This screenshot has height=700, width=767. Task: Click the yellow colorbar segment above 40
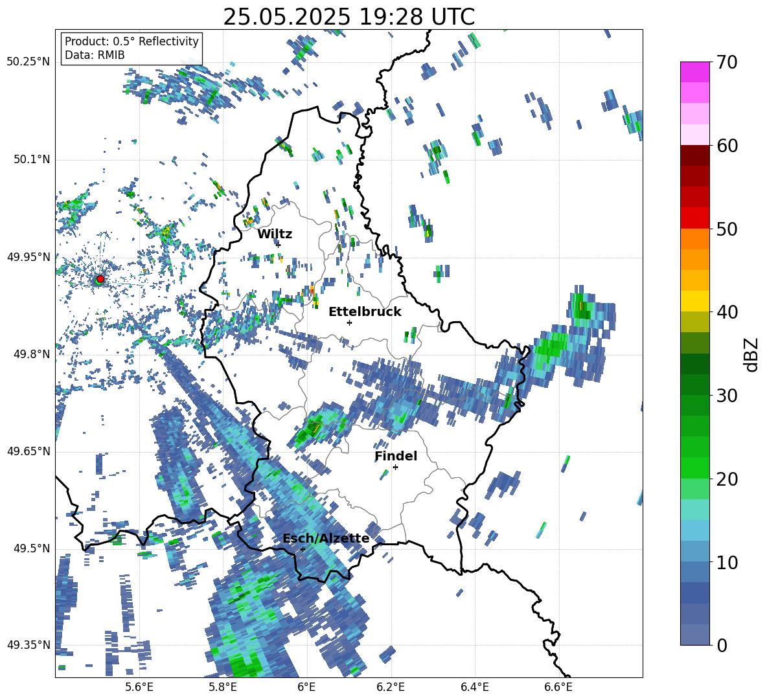(x=694, y=300)
